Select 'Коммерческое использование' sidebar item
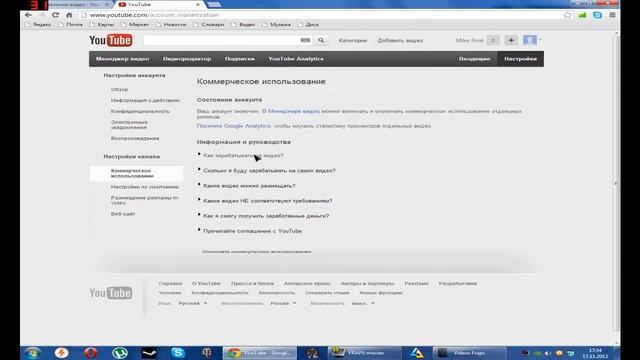The image size is (640, 360). pos(136,173)
